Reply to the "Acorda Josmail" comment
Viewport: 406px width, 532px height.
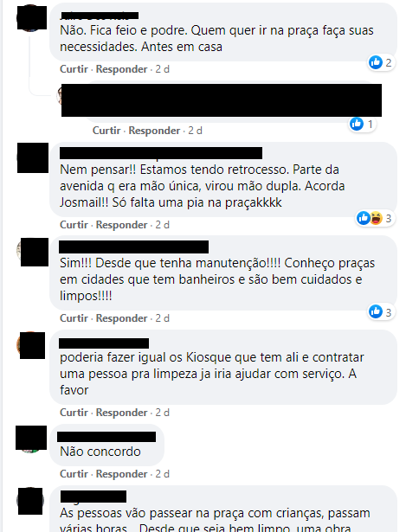[x=121, y=225]
